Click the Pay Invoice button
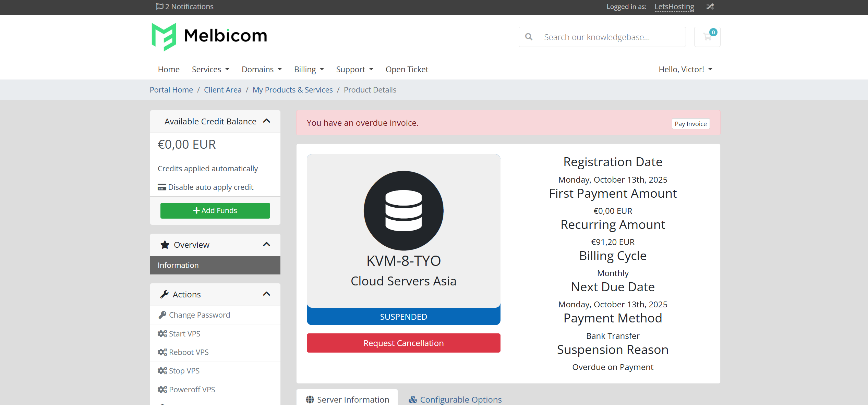 [x=691, y=124]
